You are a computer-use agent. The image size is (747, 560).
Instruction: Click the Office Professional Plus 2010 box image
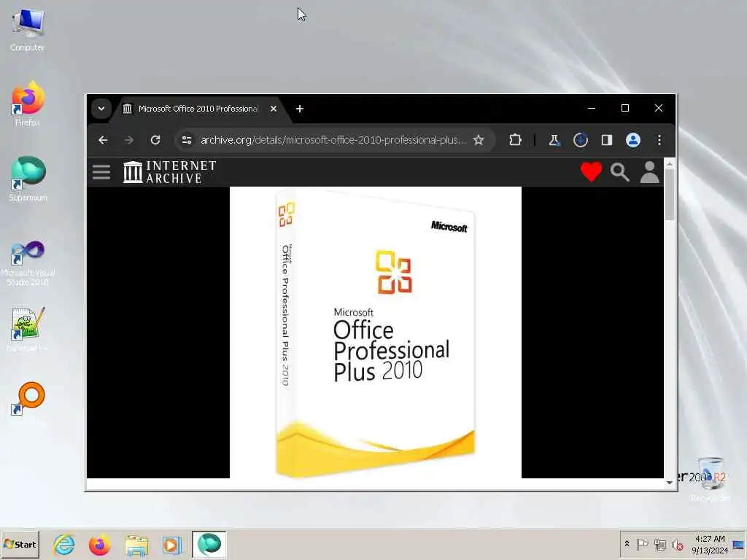tap(376, 332)
